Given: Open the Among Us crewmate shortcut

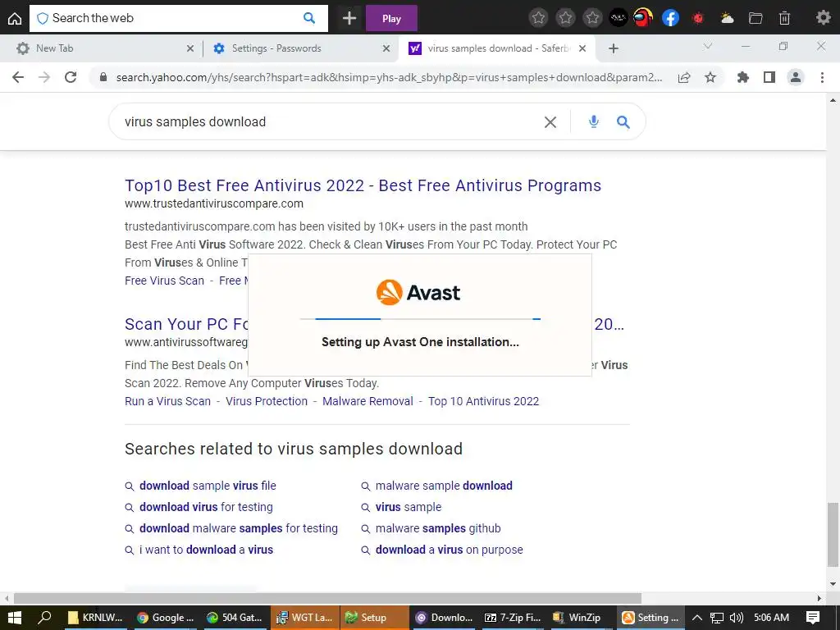Looking at the screenshot, I should coord(643,18).
